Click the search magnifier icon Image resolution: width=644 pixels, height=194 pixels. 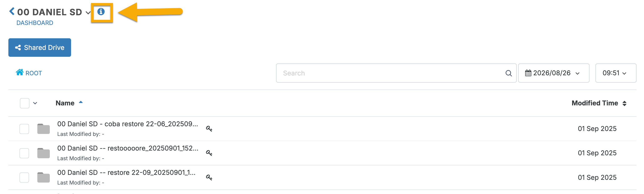coord(509,73)
